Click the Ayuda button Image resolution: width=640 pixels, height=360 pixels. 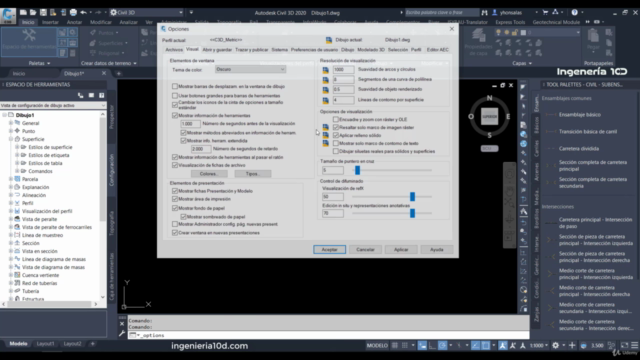coord(437,249)
